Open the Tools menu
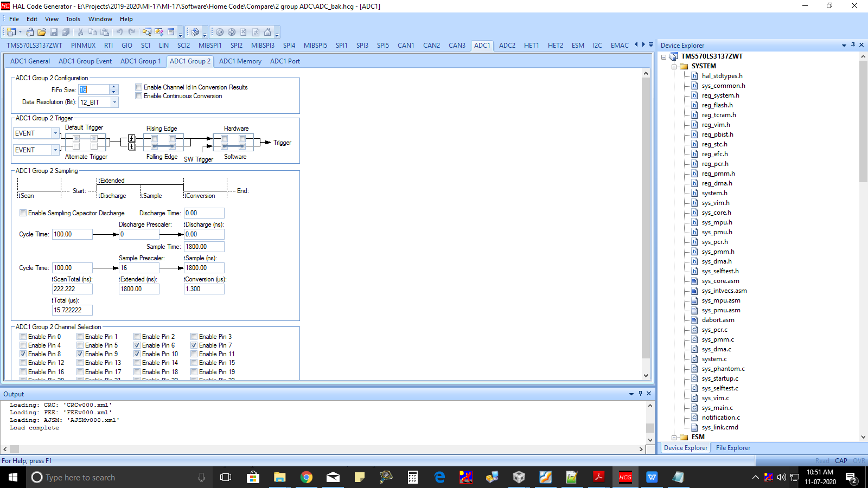This screenshot has width=868, height=488. point(73,19)
